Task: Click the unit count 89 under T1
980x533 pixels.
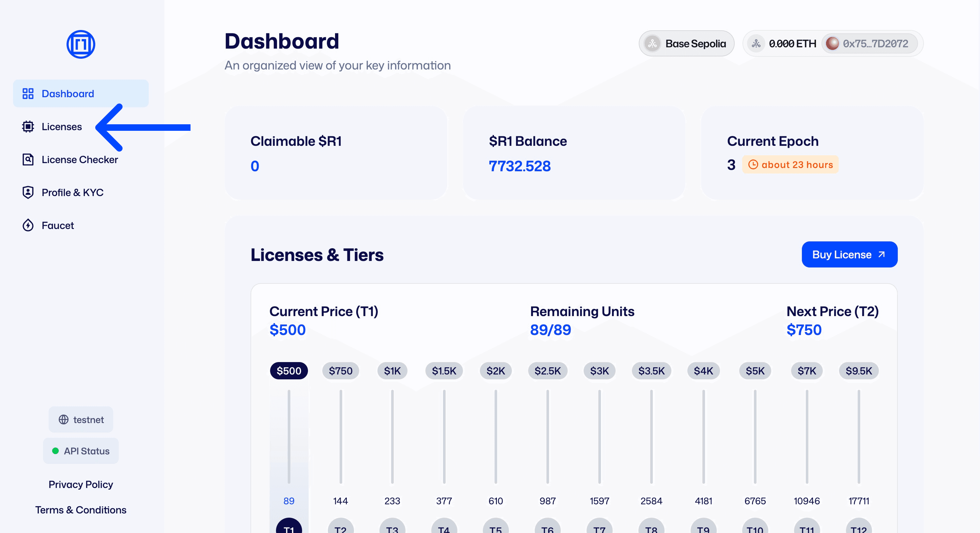Action: [x=289, y=501]
